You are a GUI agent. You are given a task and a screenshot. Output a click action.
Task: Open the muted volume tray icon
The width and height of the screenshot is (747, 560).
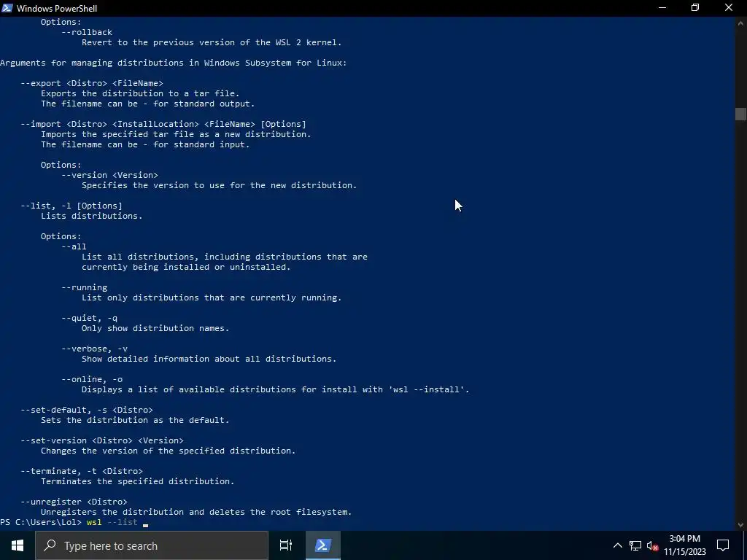pos(652,545)
